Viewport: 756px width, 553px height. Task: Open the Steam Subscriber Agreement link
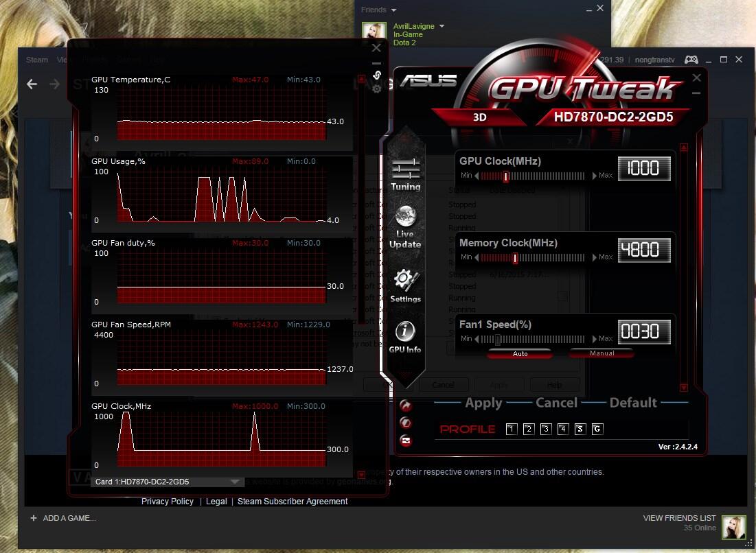293,502
